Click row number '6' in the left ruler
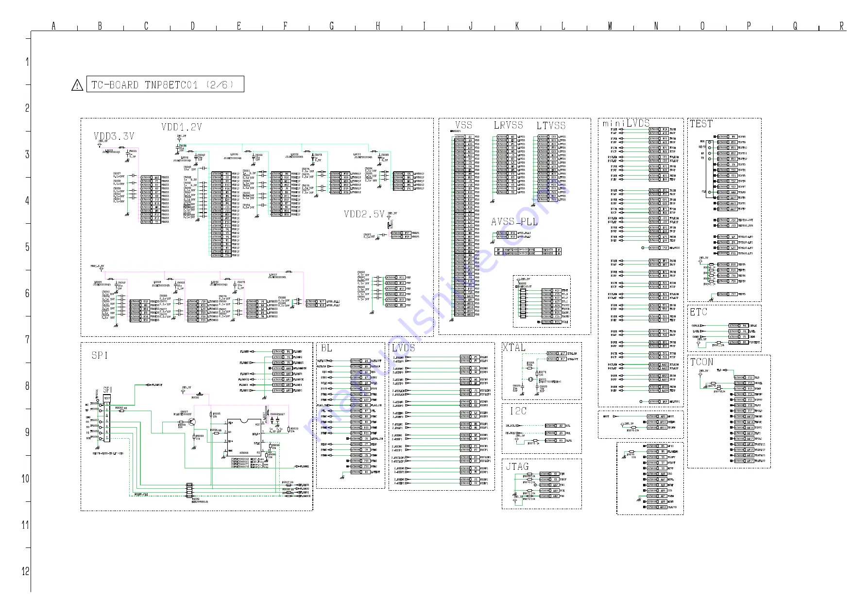Image resolution: width=868 pixels, height=613 pixels. pyautogui.click(x=27, y=293)
